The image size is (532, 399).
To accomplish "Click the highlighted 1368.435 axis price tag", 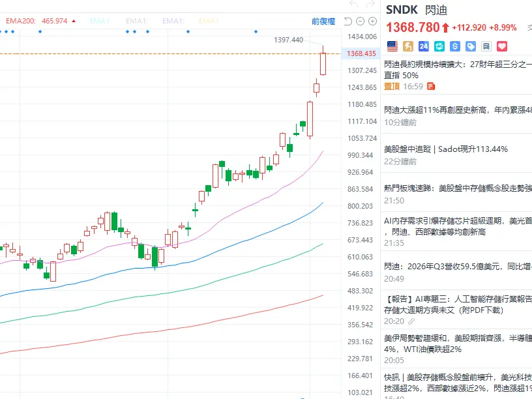I will (361, 53).
